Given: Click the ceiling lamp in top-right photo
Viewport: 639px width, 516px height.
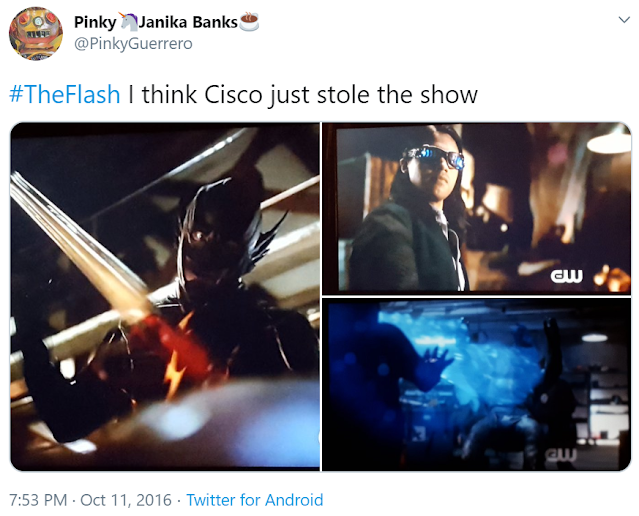Looking at the screenshot, I should pos(609,141).
